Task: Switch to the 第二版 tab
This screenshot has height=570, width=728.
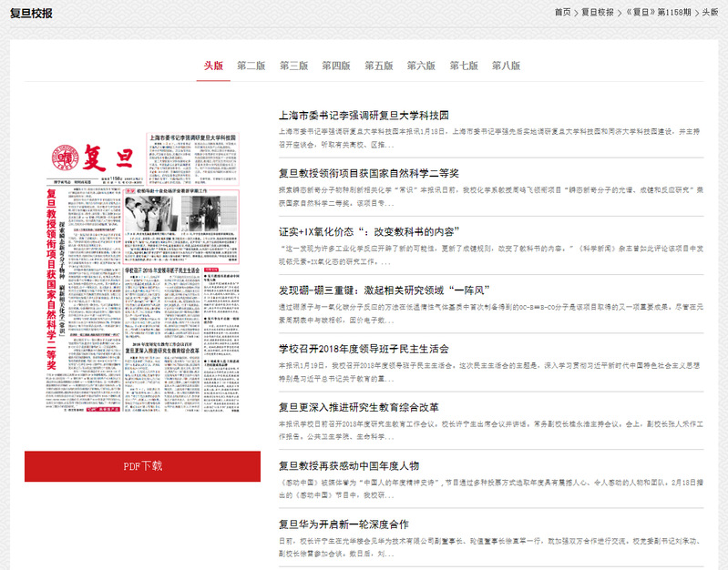Action: [251, 66]
